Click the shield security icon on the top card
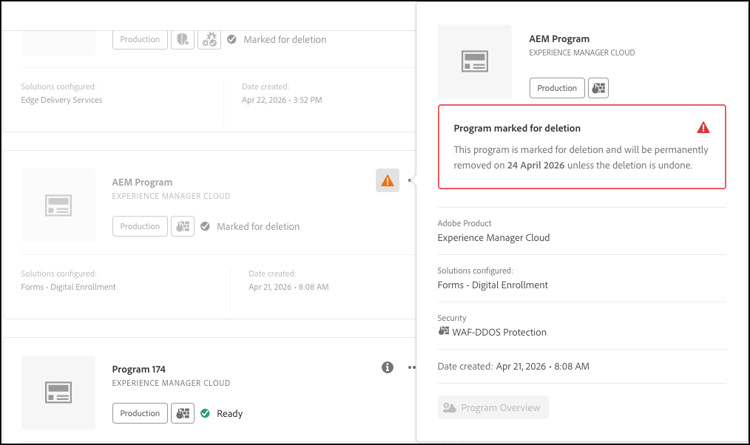 point(183,39)
